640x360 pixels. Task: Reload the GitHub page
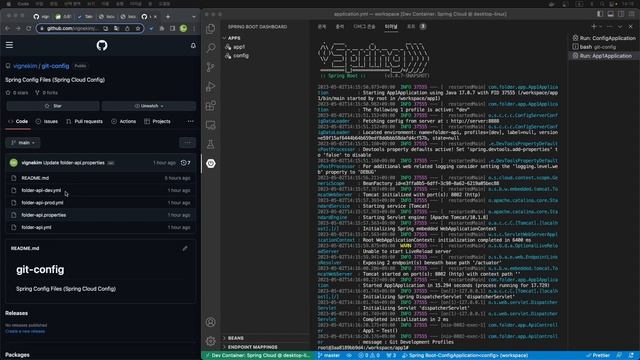click(x=28, y=28)
